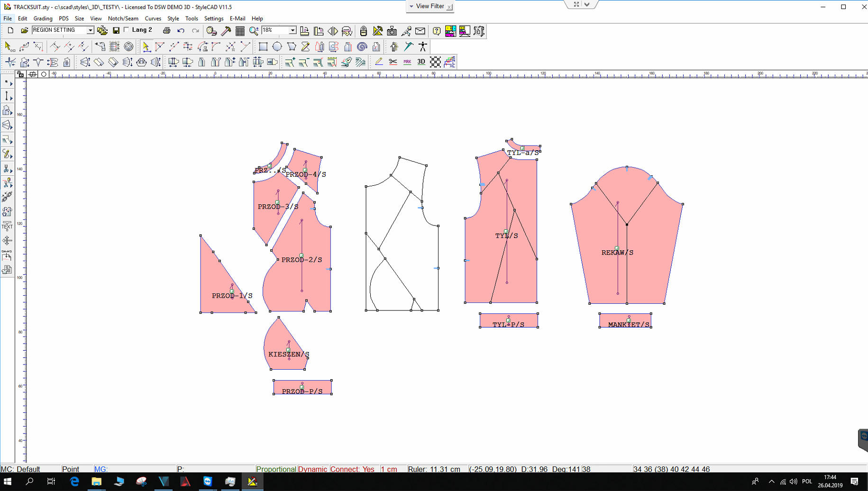Click the 3D view toolbar icon

421,62
